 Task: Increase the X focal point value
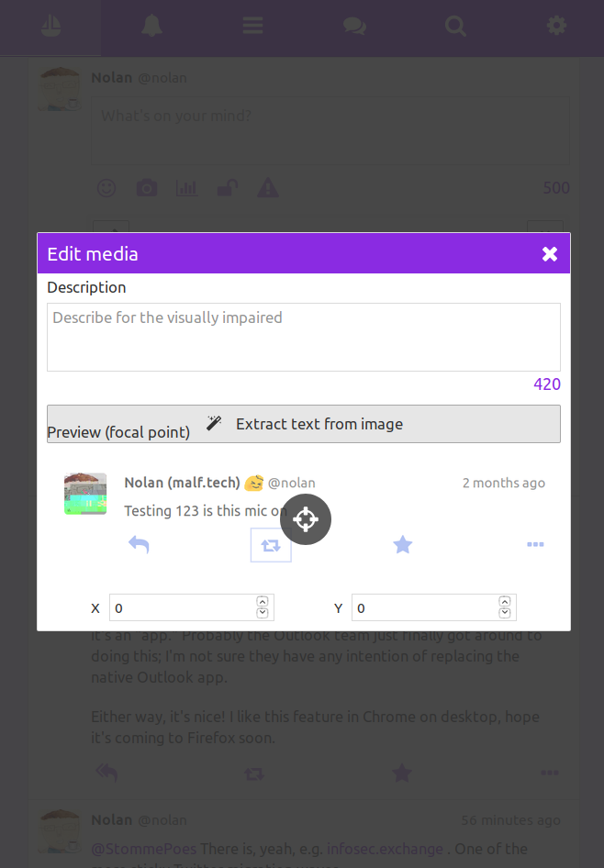(x=263, y=602)
